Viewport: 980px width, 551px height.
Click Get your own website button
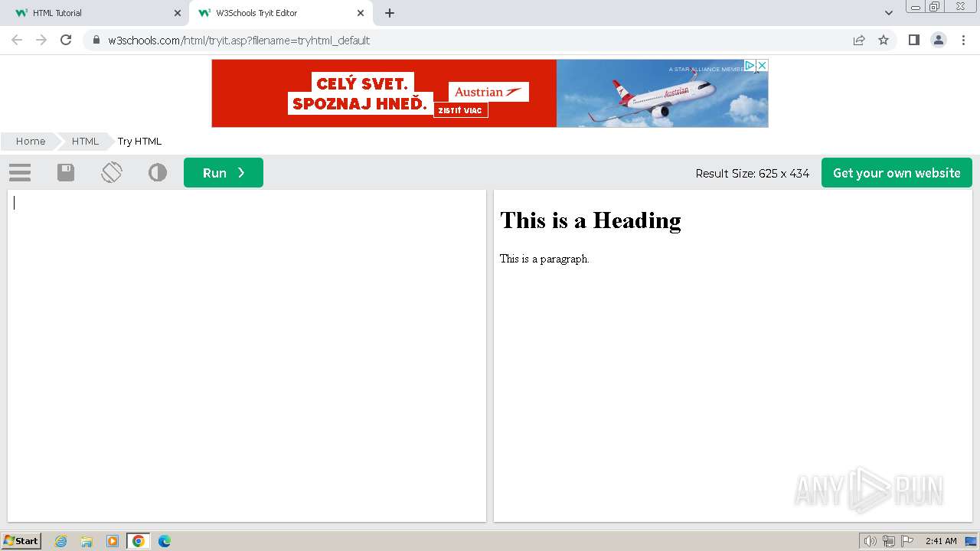coord(897,173)
